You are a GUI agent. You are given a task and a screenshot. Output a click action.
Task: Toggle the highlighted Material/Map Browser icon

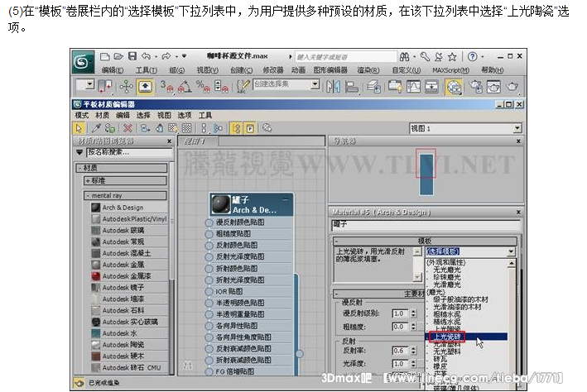click(236, 128)
